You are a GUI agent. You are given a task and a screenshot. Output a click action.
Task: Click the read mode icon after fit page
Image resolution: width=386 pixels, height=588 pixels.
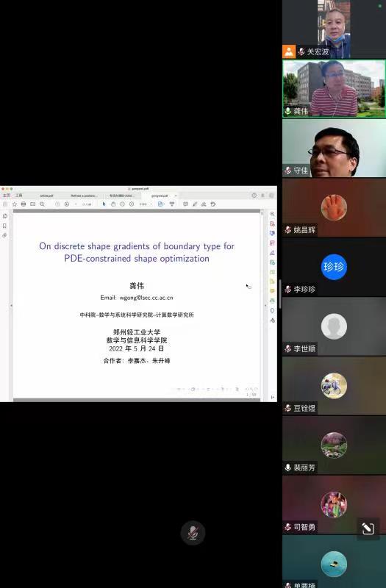[172, 204]
